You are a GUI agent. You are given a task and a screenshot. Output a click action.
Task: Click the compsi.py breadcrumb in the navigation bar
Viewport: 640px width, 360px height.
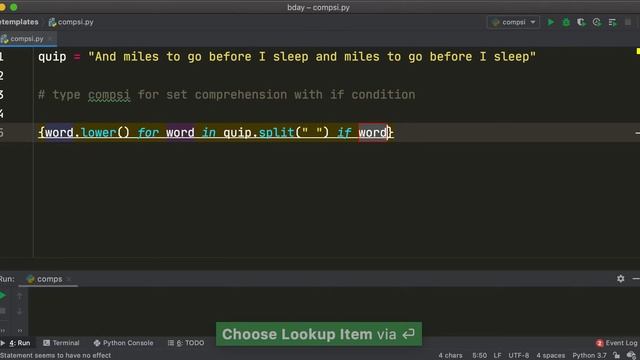click(71, 22)
